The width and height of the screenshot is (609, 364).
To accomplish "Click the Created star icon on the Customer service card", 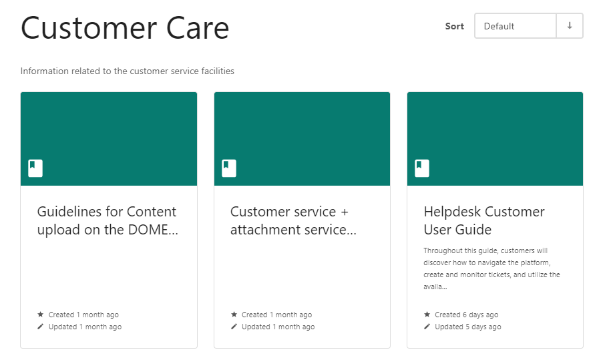I will pyautogui.click(x=234, y=315).
